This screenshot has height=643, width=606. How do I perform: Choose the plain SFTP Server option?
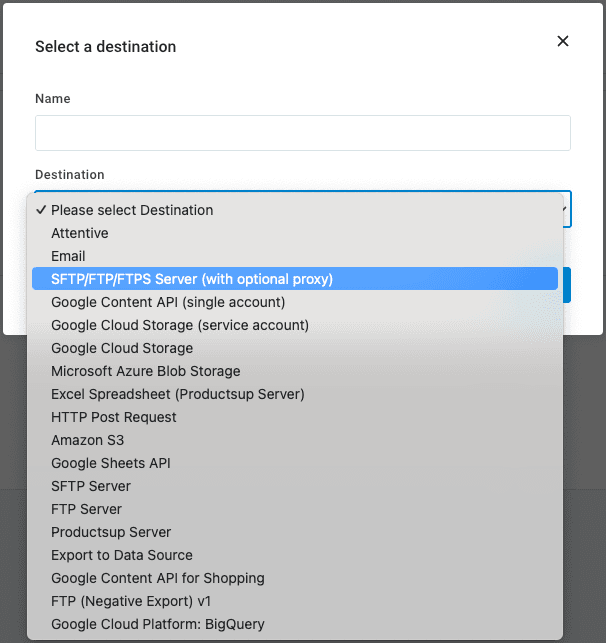pos(91,486)
